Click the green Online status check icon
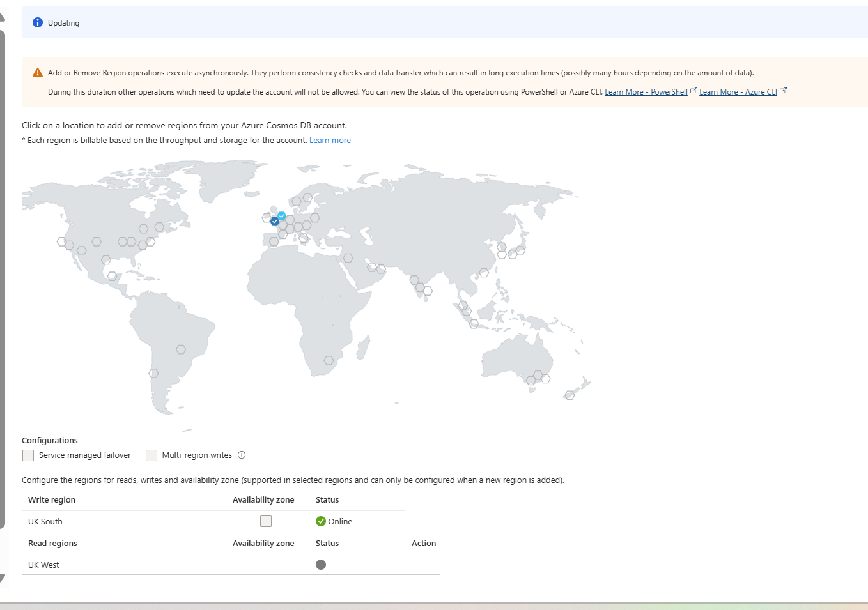This screenshot has width=868, height=610. click(x=321, y=521)
